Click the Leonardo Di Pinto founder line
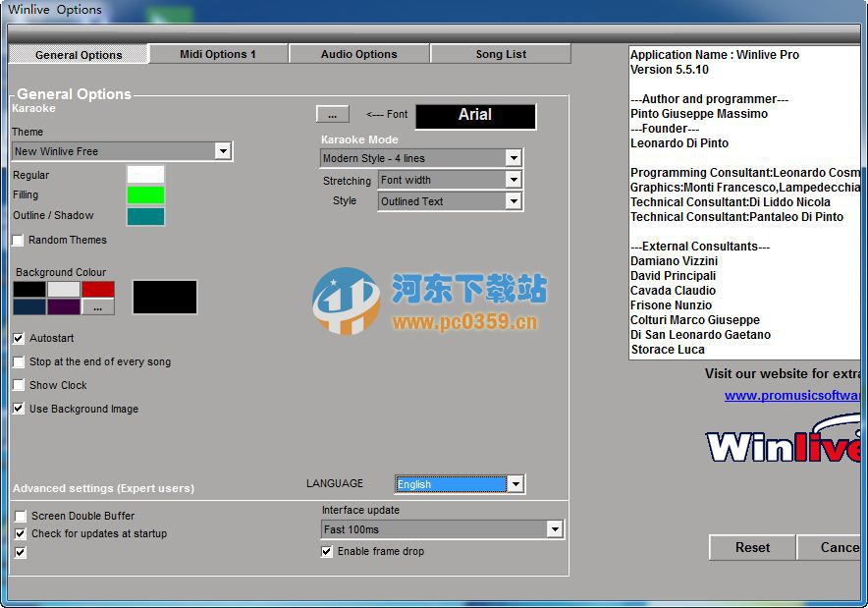 coord(679,142)
